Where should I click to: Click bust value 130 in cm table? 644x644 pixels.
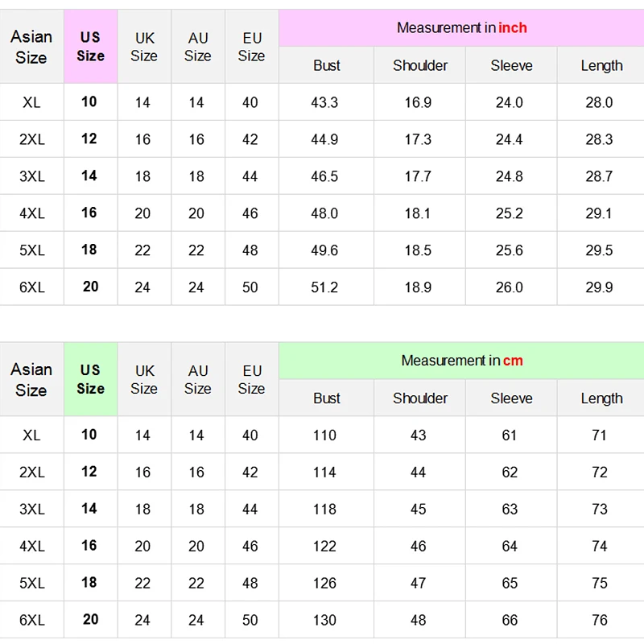tap(324, 620)
